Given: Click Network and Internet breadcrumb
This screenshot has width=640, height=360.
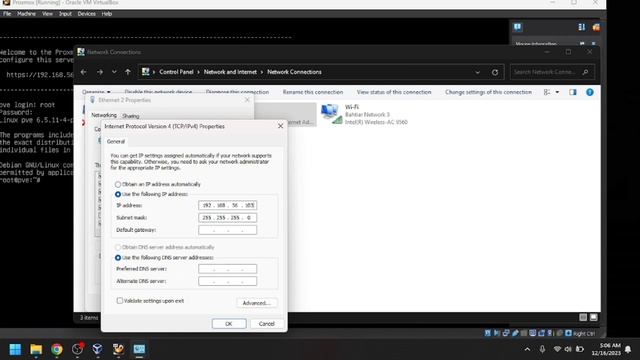Looking at the screenshot, I should 230,72.
